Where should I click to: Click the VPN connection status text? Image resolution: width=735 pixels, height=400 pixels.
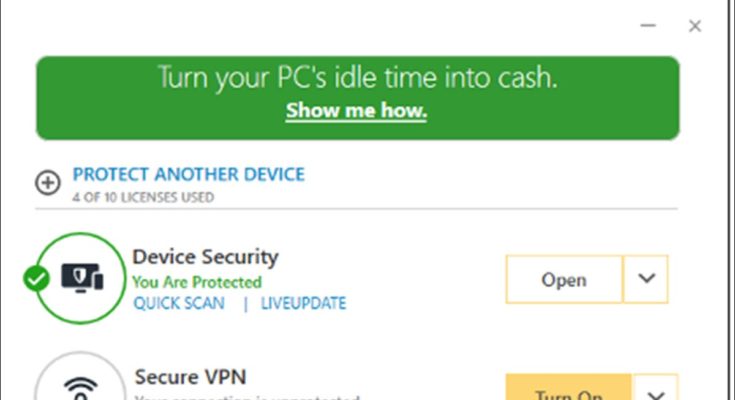click(x=245, y=397)
